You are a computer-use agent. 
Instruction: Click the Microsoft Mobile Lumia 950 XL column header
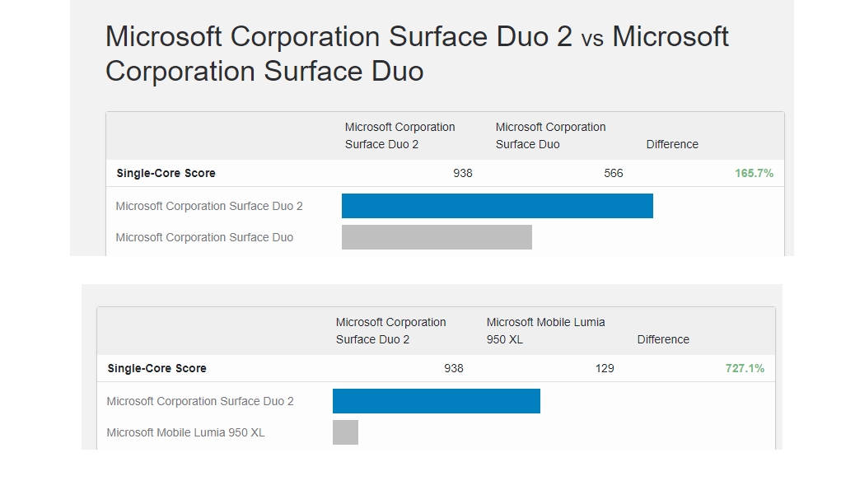click(x=545, y=331)
